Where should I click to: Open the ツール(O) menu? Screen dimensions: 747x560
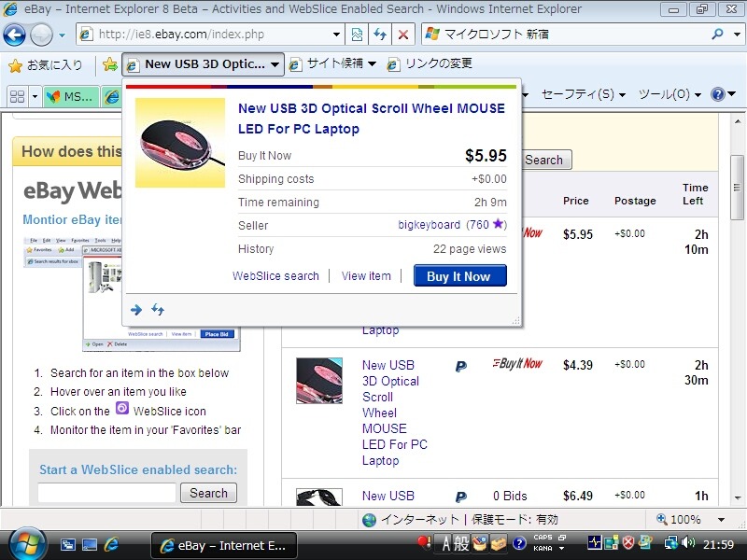point(669,94)
